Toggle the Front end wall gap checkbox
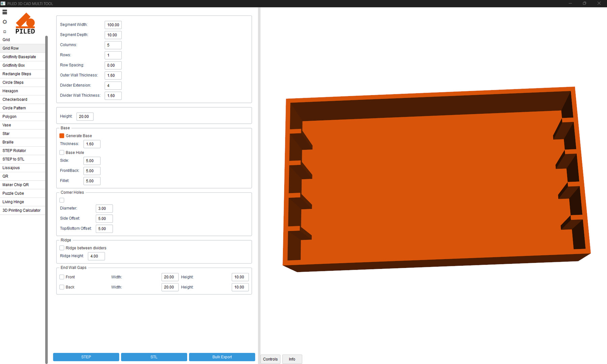Screen dimensions: 607x364 [62, 277]
